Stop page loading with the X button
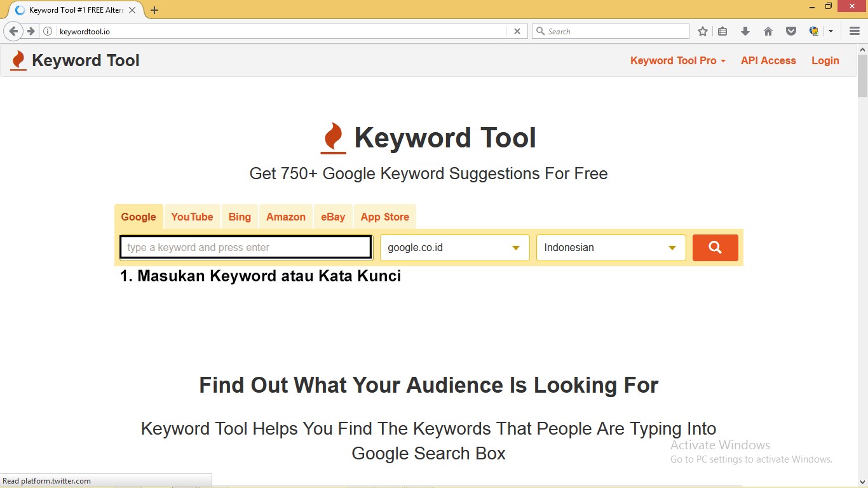 click(517, 31)
